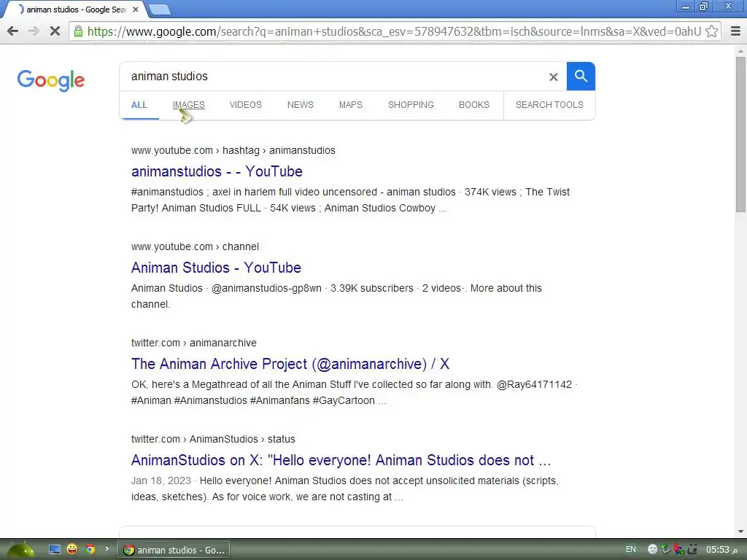Clear the search box with the X icon
This screenshot has height=560, width=747.
point(553,77)
